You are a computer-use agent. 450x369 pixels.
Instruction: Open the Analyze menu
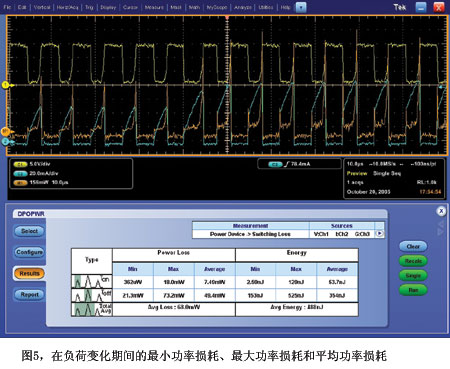pyautogui.click(x=243, y=7)
